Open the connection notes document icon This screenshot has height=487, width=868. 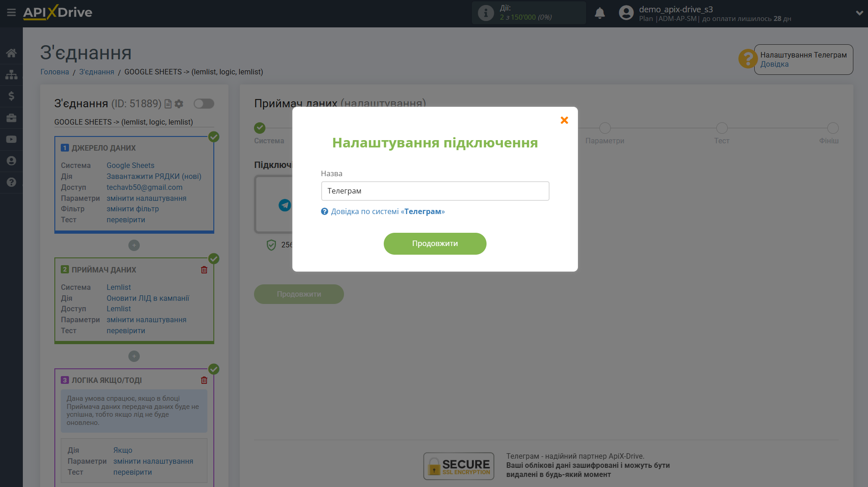[x=168, y=104]
